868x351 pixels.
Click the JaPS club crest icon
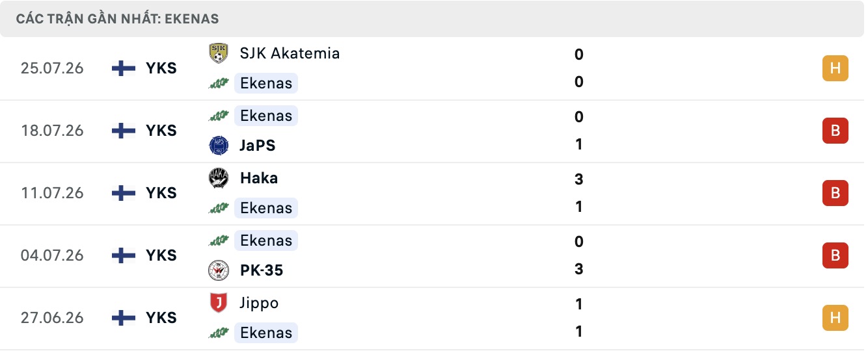tap(219, 145)
